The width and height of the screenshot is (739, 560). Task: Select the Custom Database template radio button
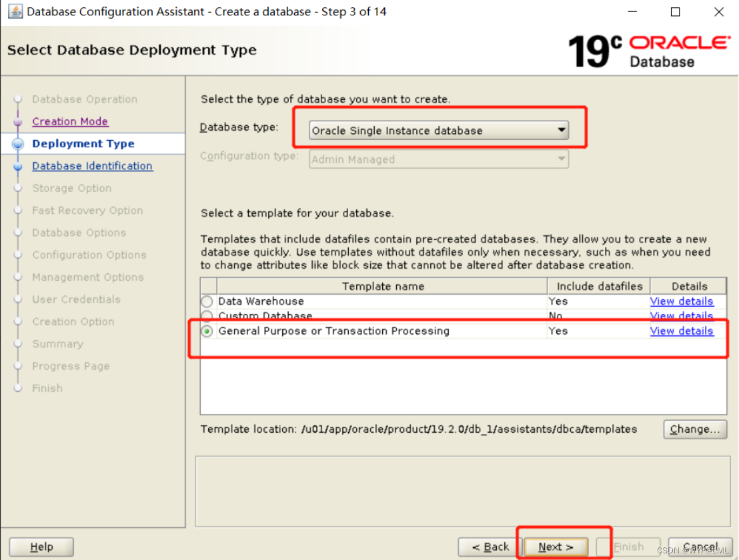[x=207, y=315]
